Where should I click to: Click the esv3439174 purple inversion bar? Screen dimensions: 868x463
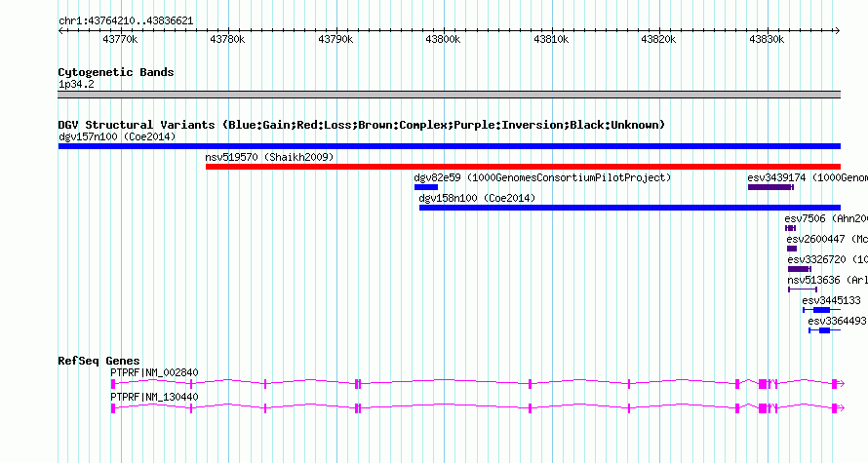click(770, 187)
